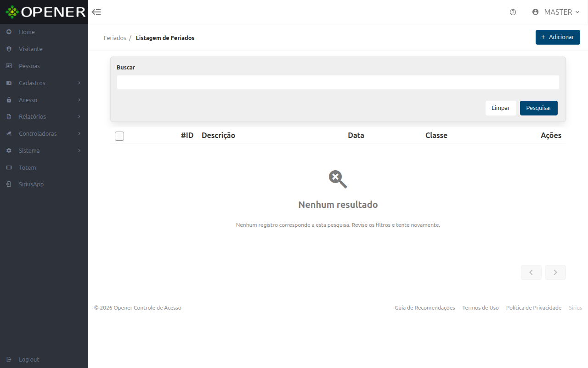This screenshot has height=368, width=588.
Task: Click the MASTER user avatar icon
Action: pos(535,12)
